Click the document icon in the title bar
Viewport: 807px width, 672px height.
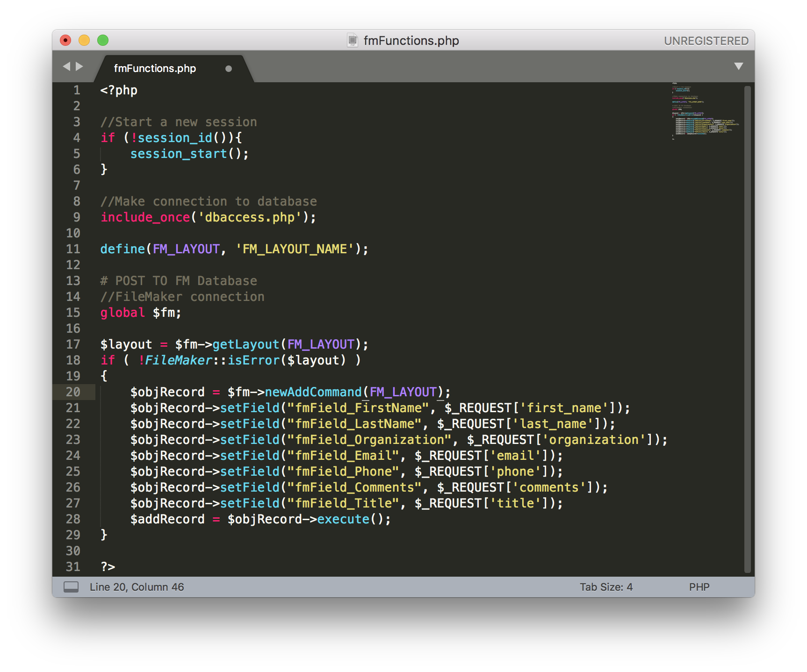click(x=352, y=41)
